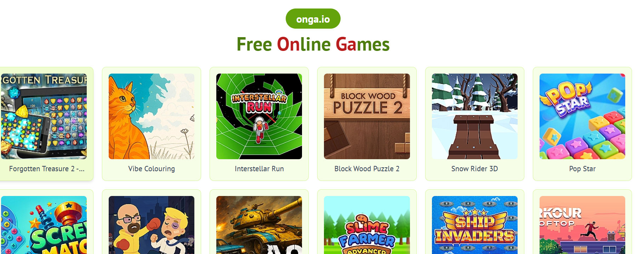Screen dimensions: 644x254
Task: Click the onga.io logo button
Action: pos(313,19)
